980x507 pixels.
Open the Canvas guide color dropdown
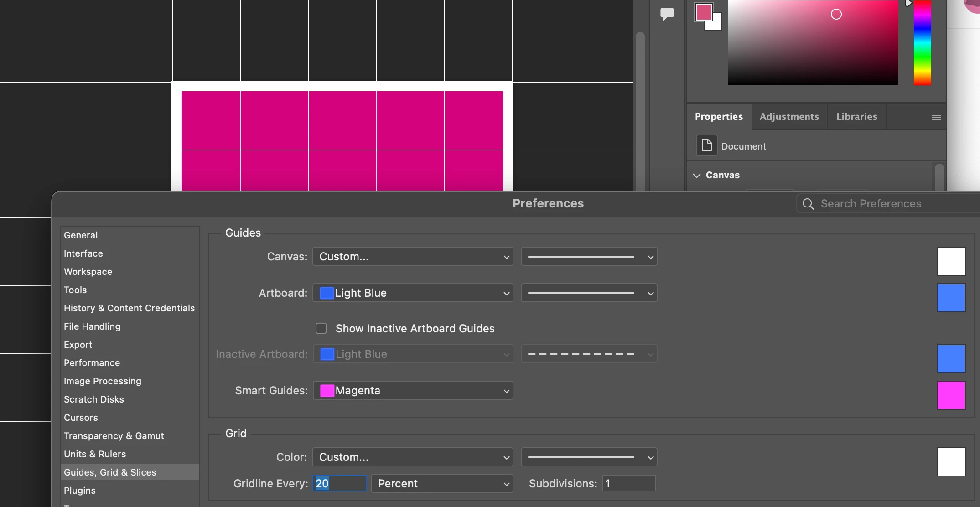click(413, 257)
